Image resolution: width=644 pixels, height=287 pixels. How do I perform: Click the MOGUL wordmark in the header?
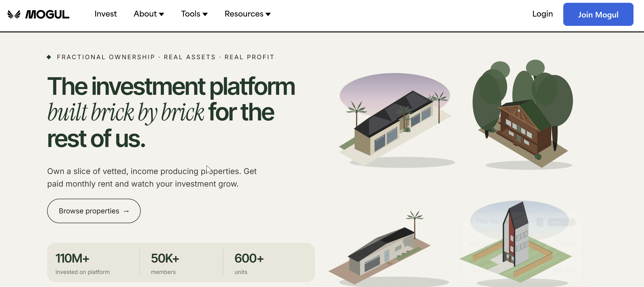point(47,14)
